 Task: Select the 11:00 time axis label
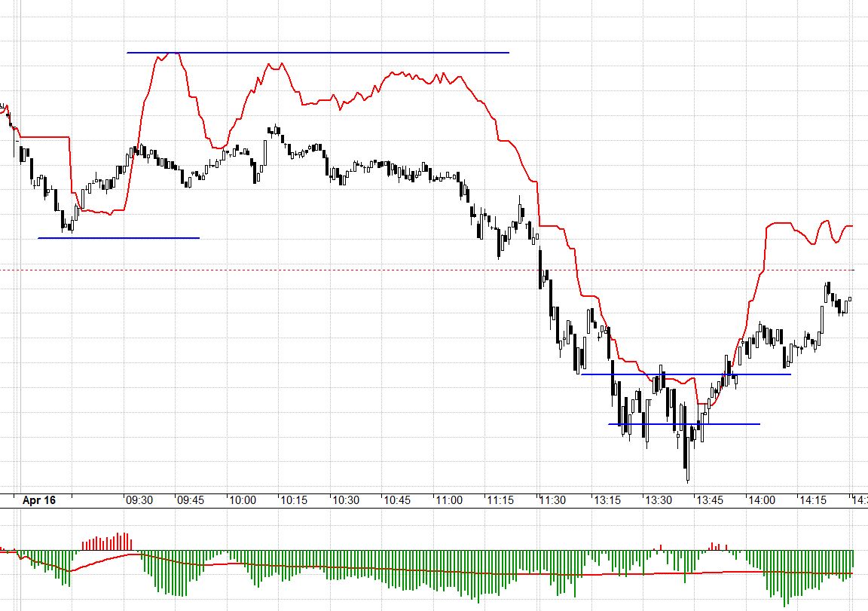point(451,500)
